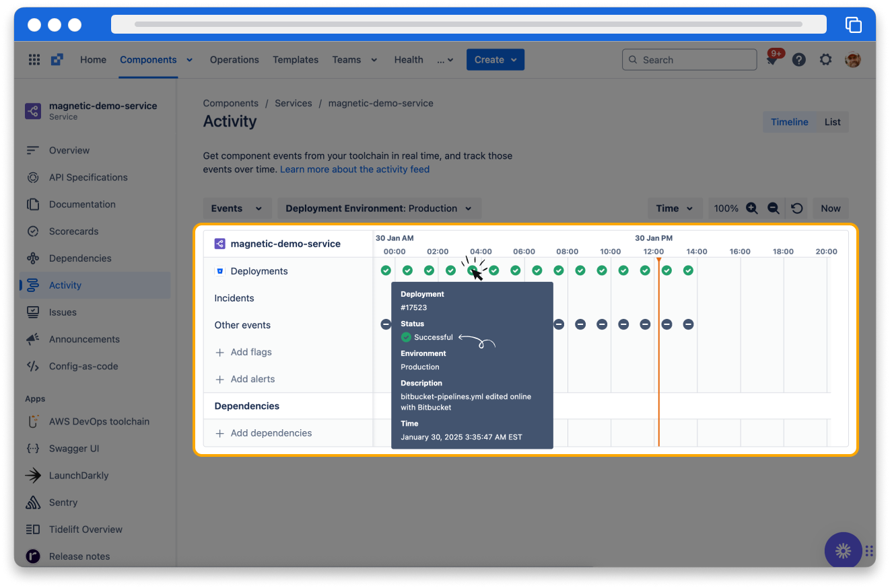This screenshot has width=890, height=588.
Task: Open Sentry app
Action: [x=95, y=503]
